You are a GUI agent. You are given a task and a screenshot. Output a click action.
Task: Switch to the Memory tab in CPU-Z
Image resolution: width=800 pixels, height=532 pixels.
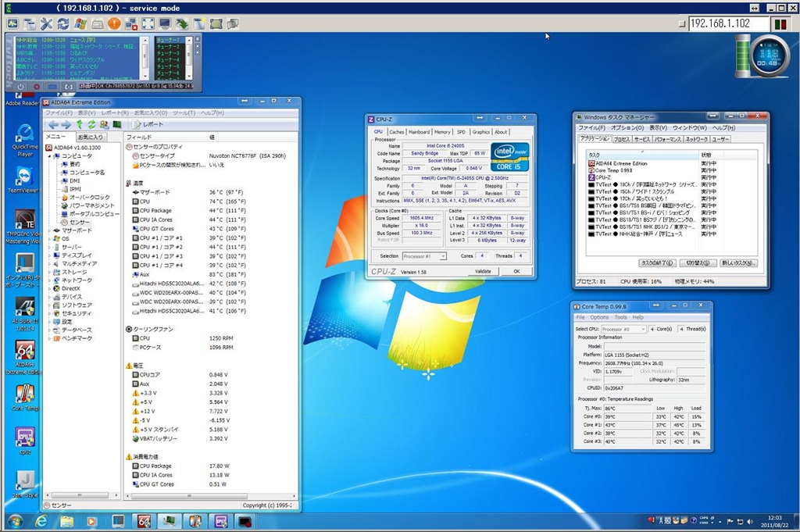(x=442, y=132)
